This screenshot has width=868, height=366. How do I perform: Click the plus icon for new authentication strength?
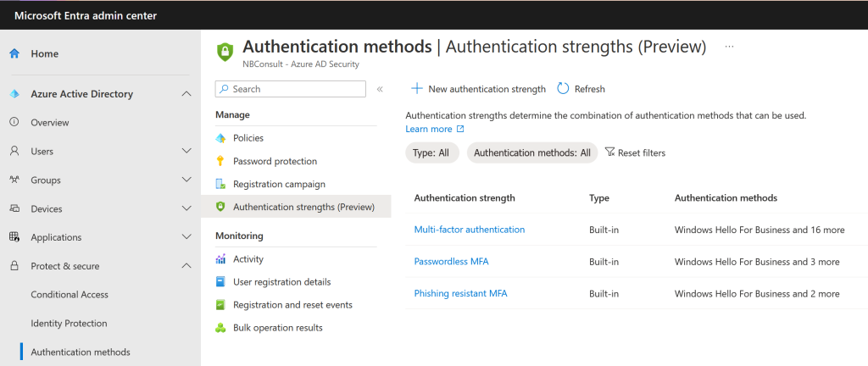(x=417, y=88)
